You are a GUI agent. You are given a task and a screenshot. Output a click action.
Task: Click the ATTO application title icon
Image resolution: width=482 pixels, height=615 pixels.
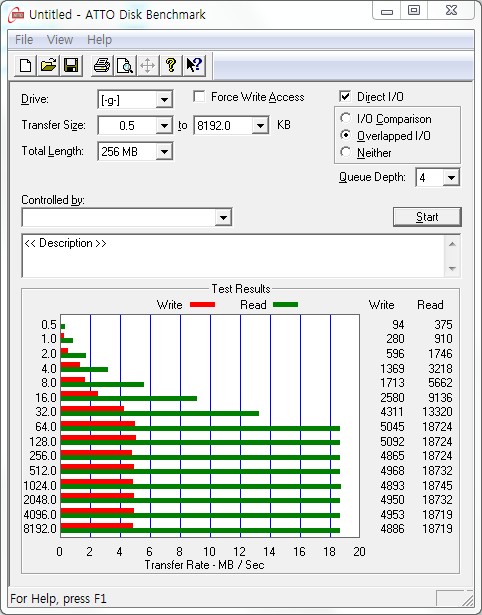click(16, 15)
